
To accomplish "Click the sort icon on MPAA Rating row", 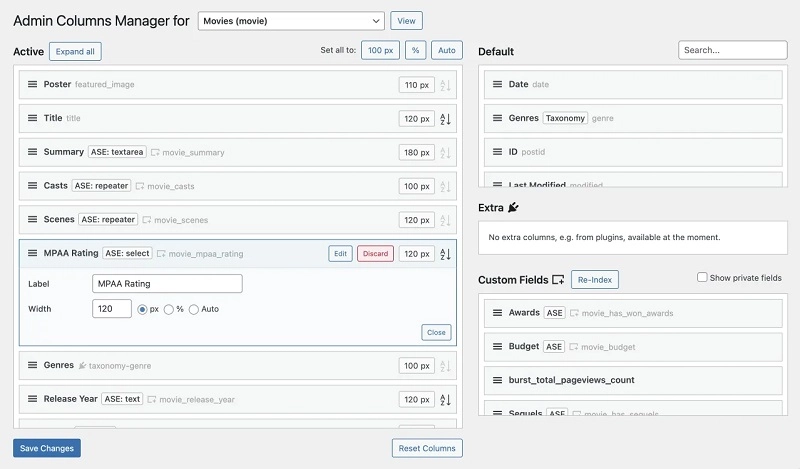I will (x=446, y=254).
